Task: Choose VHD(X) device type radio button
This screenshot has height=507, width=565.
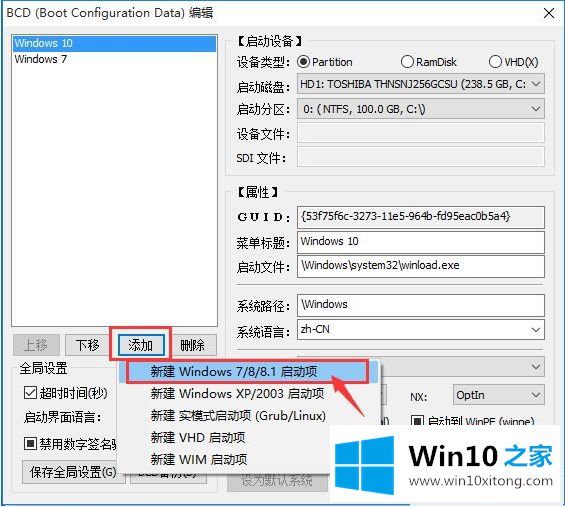Action: (495, 62)
